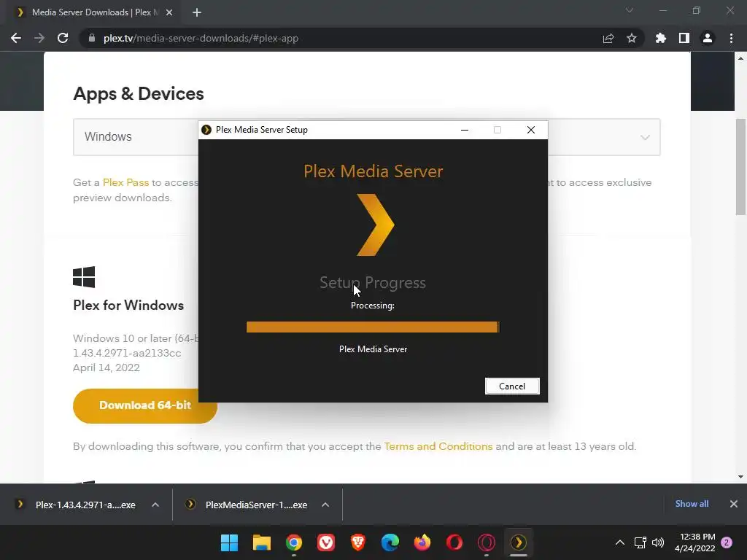Show all downloads
747x560 pixels.
pyautogui.click(x=692, y=504)
